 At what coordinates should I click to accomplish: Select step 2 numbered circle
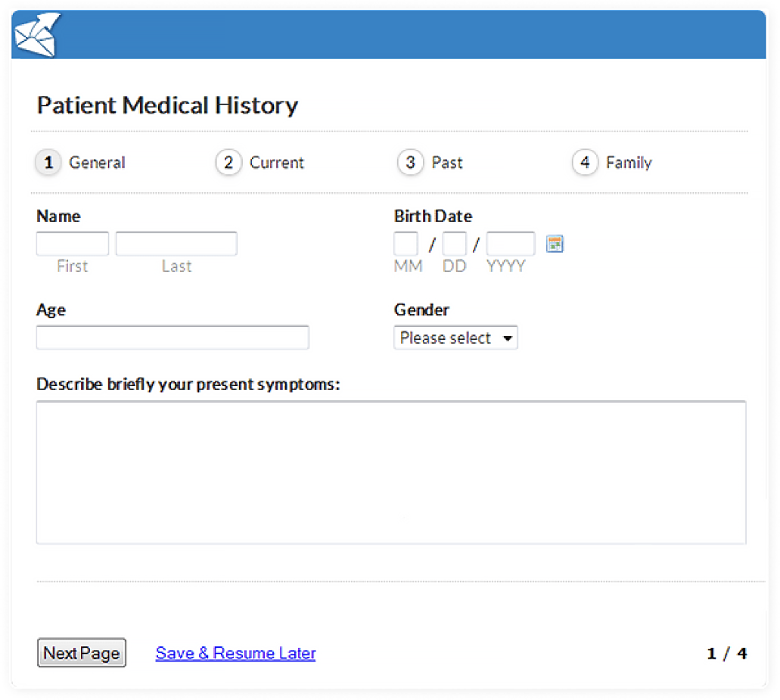coord(228,162)
